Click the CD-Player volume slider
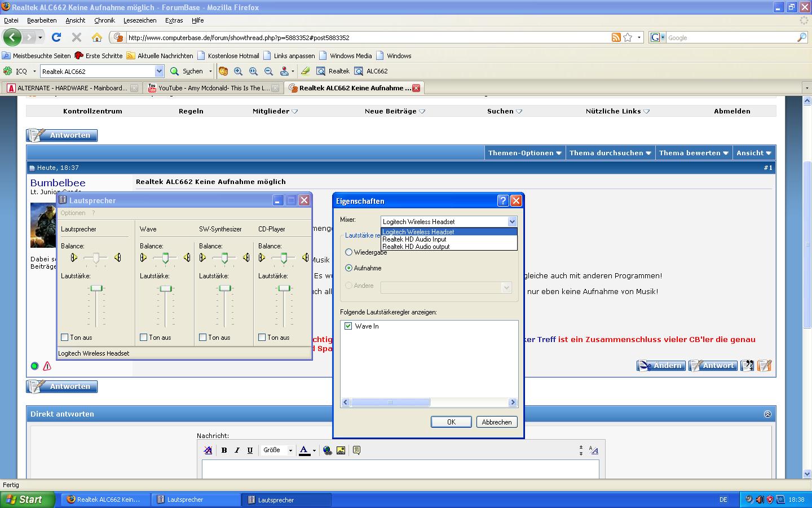 (284, 288)
